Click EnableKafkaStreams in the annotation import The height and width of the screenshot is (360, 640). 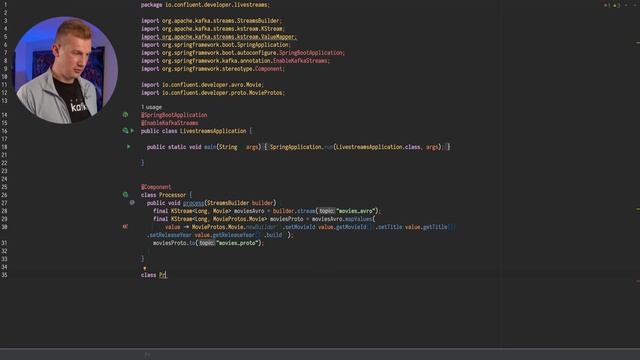[x=300, y=61]
